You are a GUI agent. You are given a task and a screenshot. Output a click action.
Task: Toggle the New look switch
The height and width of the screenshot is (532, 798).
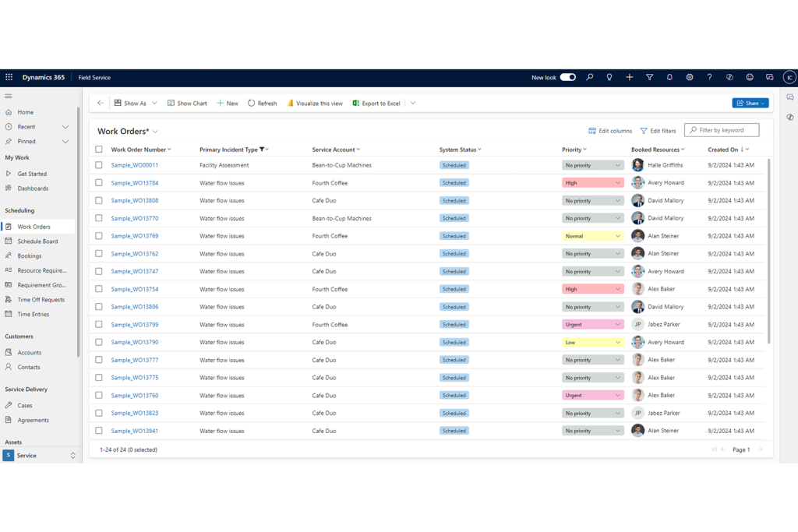pyautogui.click(x=568, y=77)
